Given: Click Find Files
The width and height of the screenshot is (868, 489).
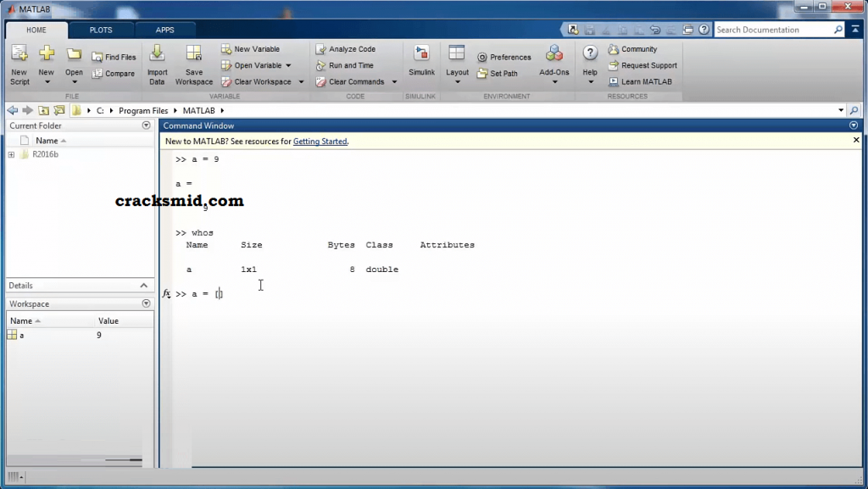Looking at the screenshot, I should point(114,57).
